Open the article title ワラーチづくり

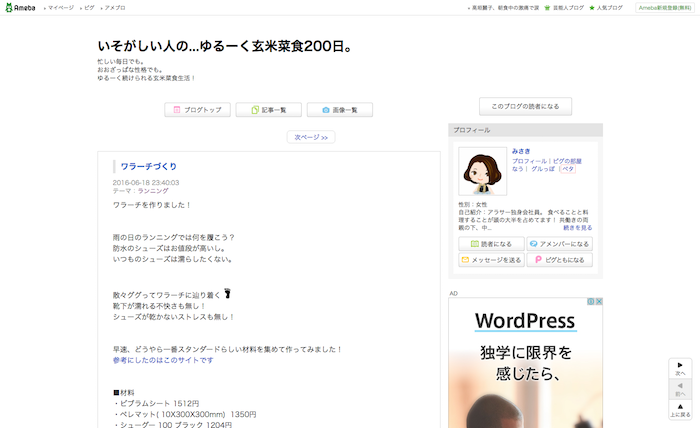tap(149, 166)
